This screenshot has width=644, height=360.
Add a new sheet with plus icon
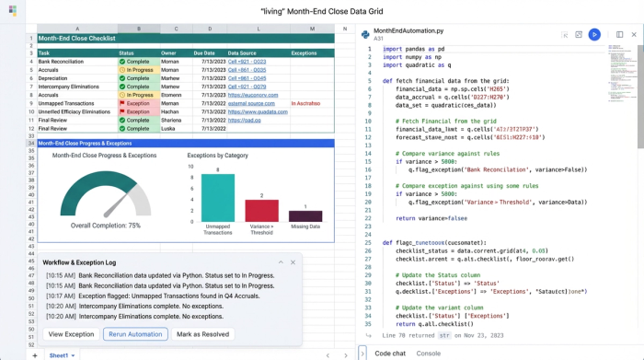coord(35,355)
